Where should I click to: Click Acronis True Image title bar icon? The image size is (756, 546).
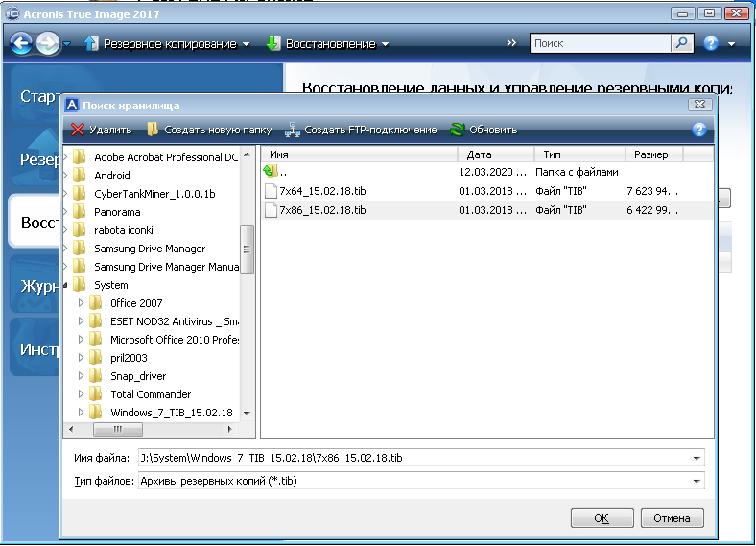click(12, 13)
